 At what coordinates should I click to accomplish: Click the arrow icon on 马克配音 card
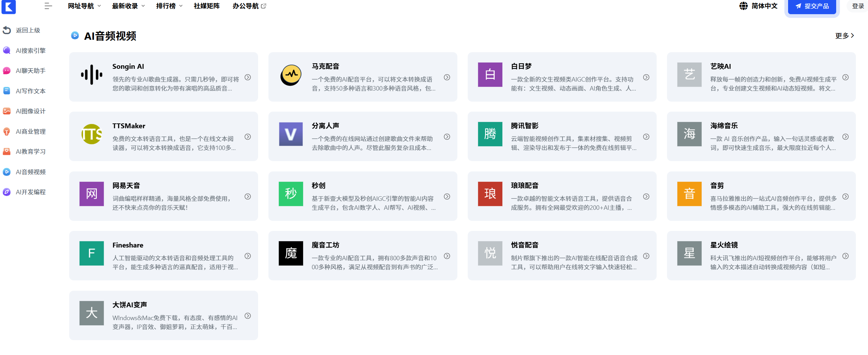coord(447,77)
